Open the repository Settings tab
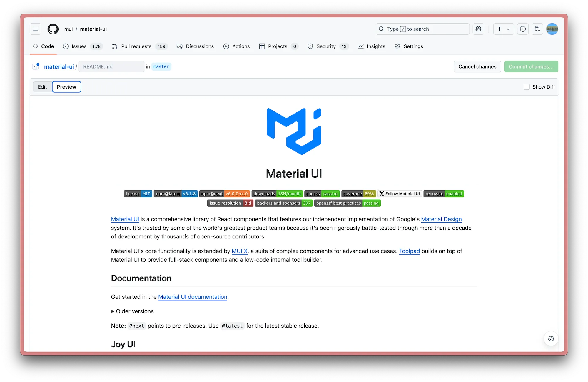The width and height of the screenshot is (588, 382). [x=409, y=46]
